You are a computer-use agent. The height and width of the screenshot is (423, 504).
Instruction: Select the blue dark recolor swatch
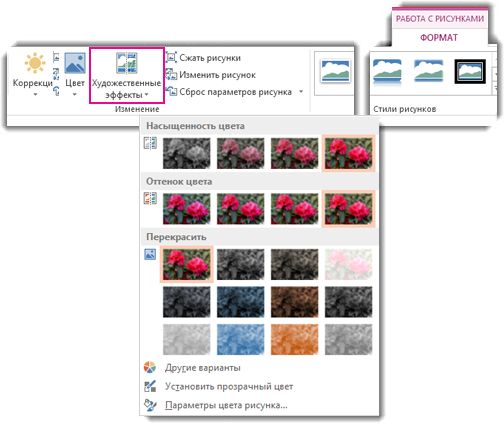(241, 302)
